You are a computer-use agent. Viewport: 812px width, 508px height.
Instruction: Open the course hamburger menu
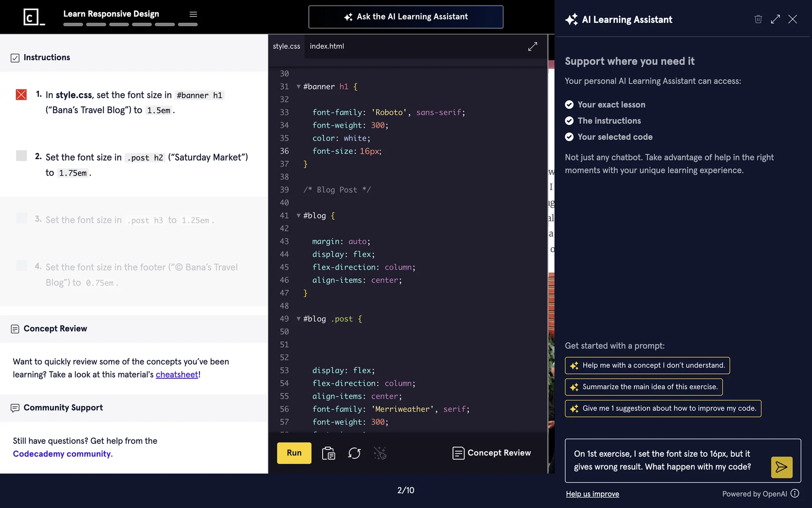pos(193,14)
